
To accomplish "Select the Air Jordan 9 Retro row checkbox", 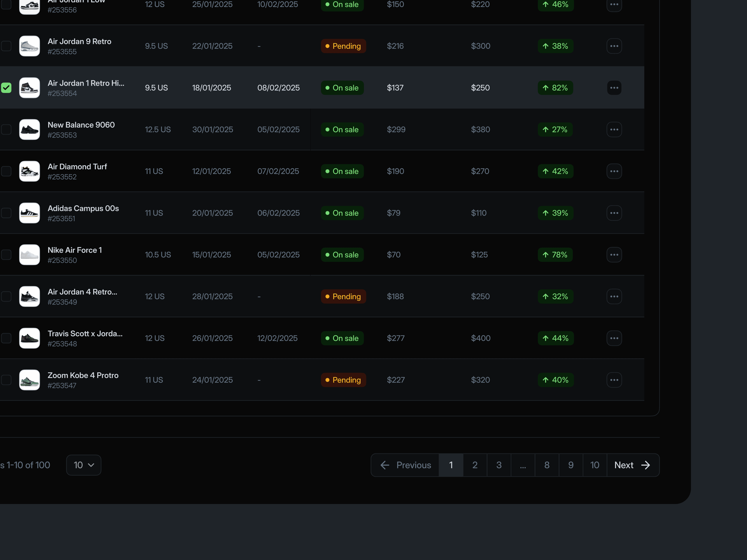I will 6,46.
